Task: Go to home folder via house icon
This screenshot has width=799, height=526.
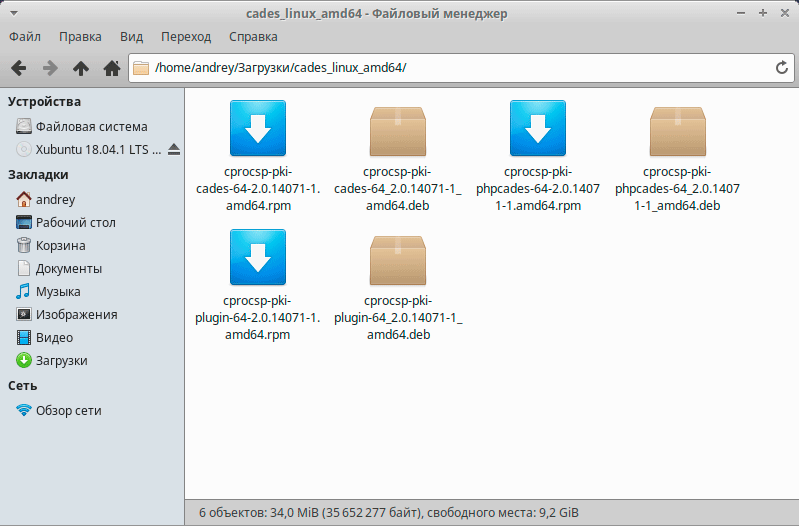Action: (112, 68)
